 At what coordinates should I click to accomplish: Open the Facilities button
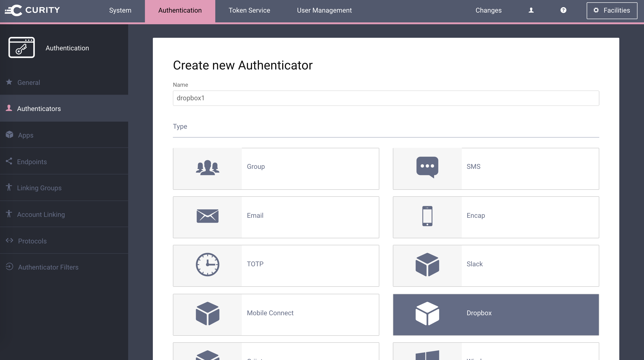point(612,10)
